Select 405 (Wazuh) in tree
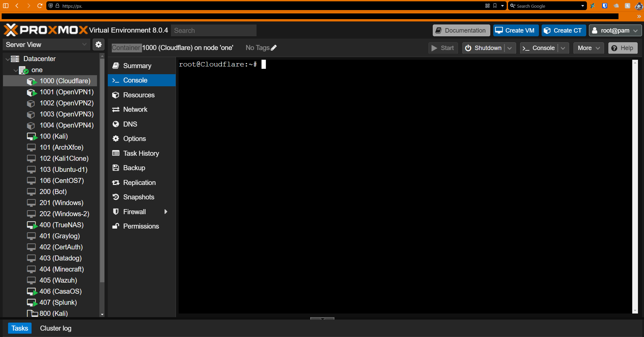This screenshot has width=644, height=337. click(50, 280)
